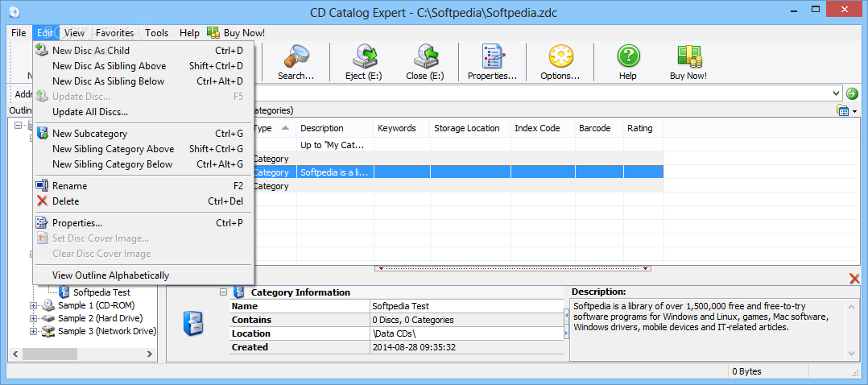Click the app icon in title bar
The image size is (868, 385).
click(x=15, y=12)
